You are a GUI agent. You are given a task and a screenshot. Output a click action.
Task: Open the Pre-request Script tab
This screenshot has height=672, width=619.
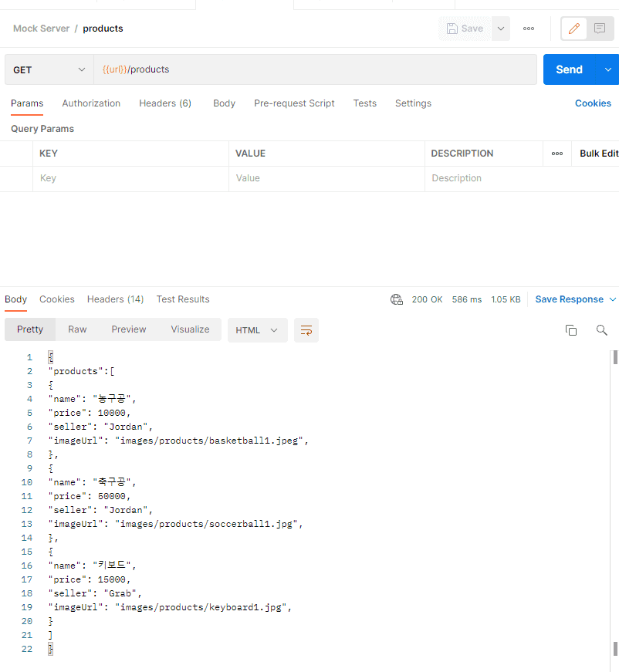tap(294, 103)
